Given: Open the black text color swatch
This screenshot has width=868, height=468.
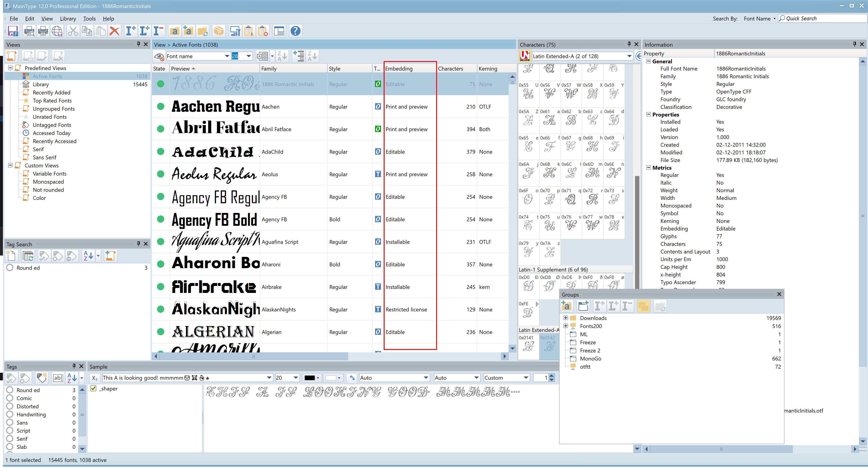Looking at the screenshot, I should pos(312,378).
